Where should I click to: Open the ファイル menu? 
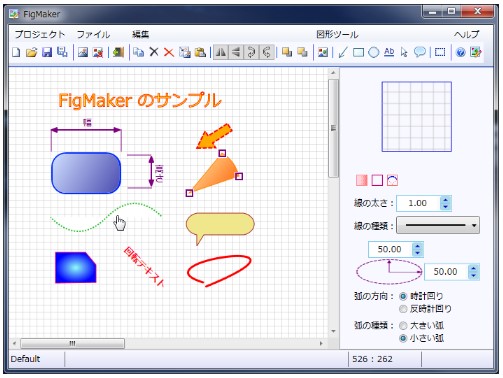point(93,34)
